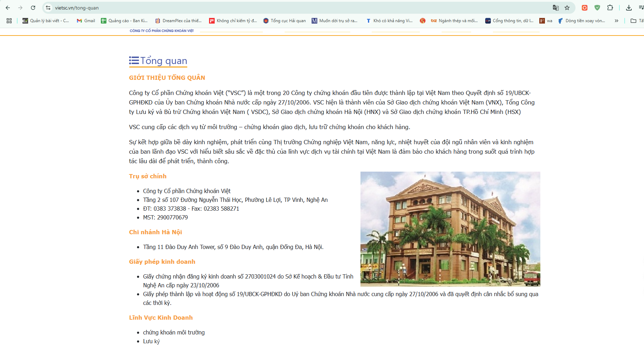Click the 'Lưu ký' list item
The height and width of the screenshot is (345, 644).
151,341
